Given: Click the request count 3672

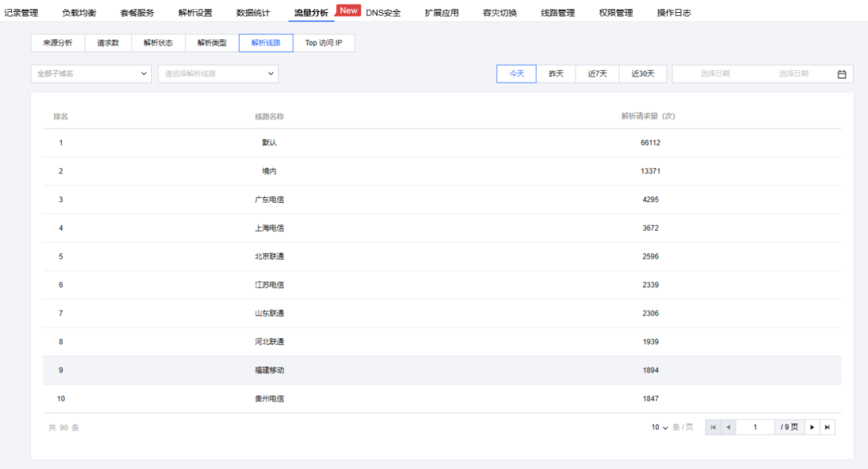Looking at the screenshot, I should [650, 228].
